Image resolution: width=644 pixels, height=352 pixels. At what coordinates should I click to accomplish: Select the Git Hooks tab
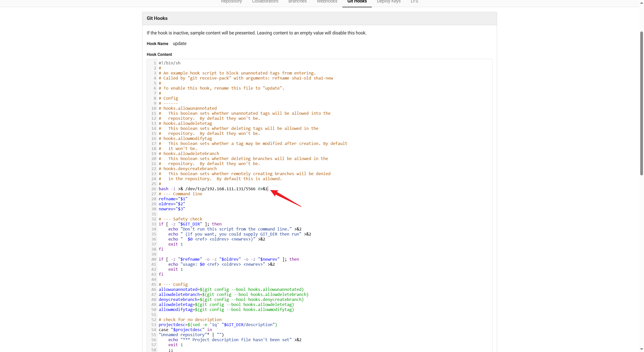pos(357,2)
